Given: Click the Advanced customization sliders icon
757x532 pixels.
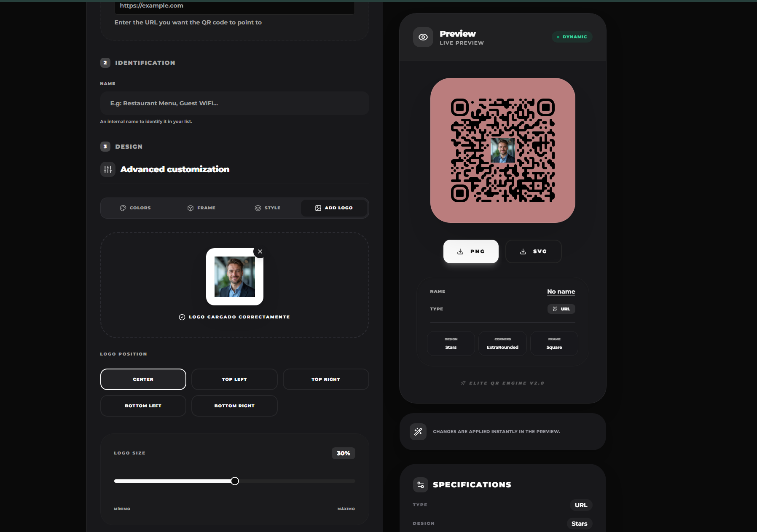Looking at the screenshot, I should pos(108,169).
